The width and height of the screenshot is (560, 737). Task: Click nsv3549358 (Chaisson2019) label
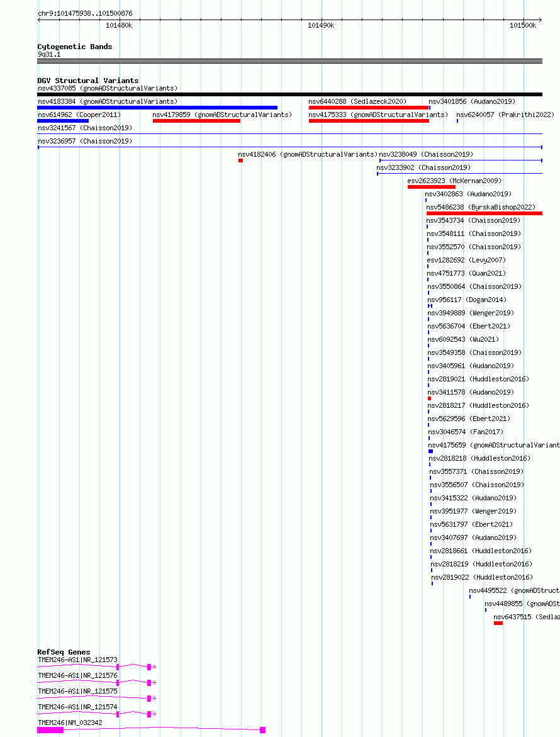[474, 352]
